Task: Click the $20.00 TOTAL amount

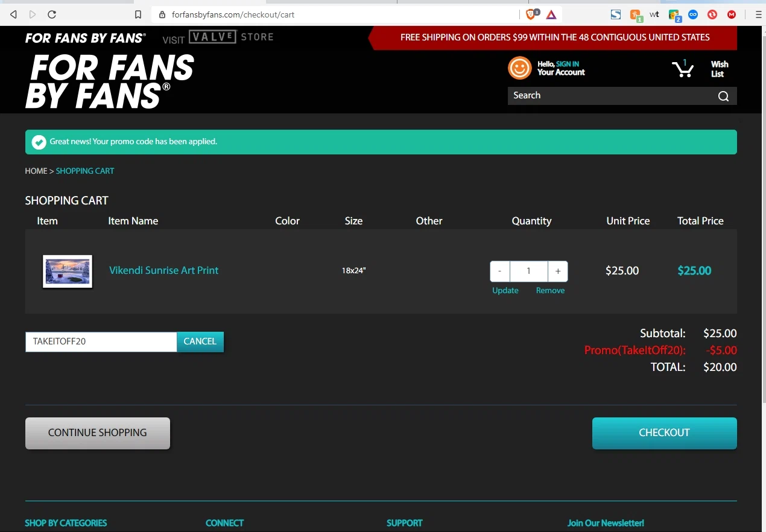Action: (720, 367)
